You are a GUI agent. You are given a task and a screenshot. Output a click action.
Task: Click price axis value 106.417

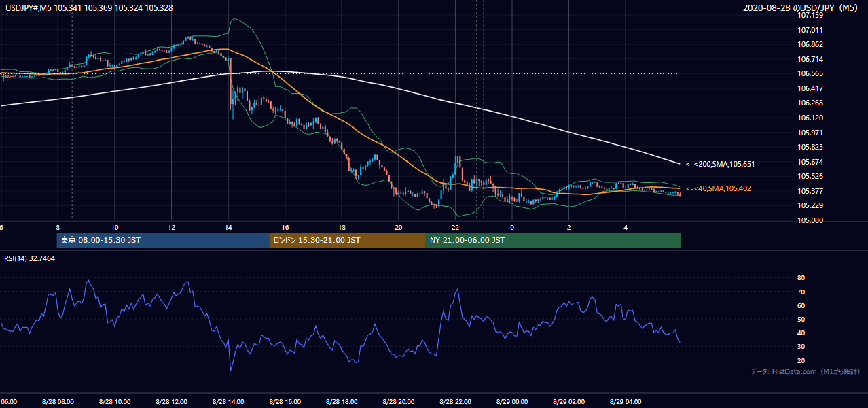coord(810,88)
